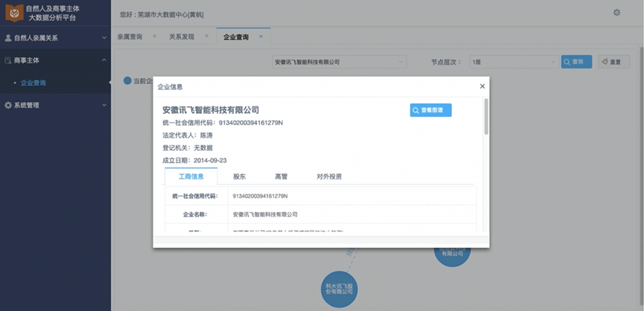
Task: Click the credit code 91340200394161279N under the title
Action: (x=251, y=123)
